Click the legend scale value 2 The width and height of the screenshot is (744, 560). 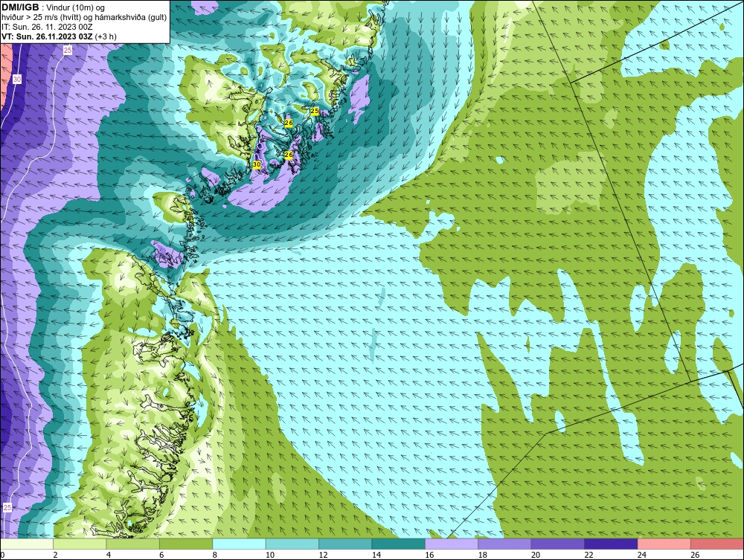(x=56, y=555)
